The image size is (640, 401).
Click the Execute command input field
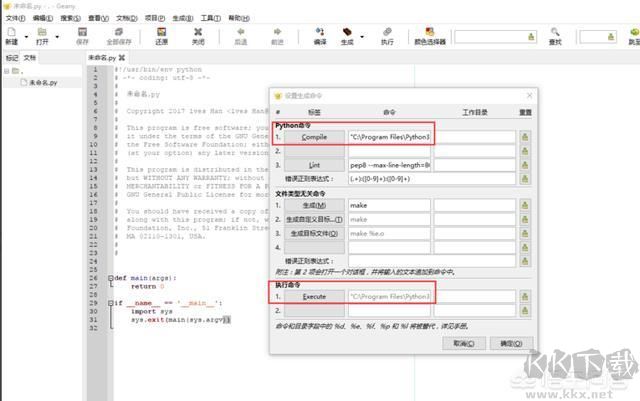tap(388, 296)
